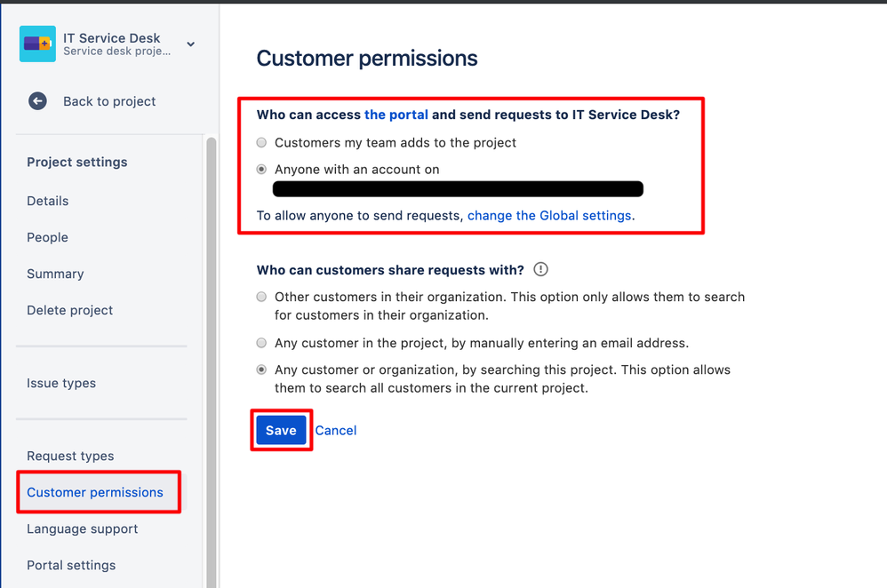Open Details in project settings

pos(47,202)
